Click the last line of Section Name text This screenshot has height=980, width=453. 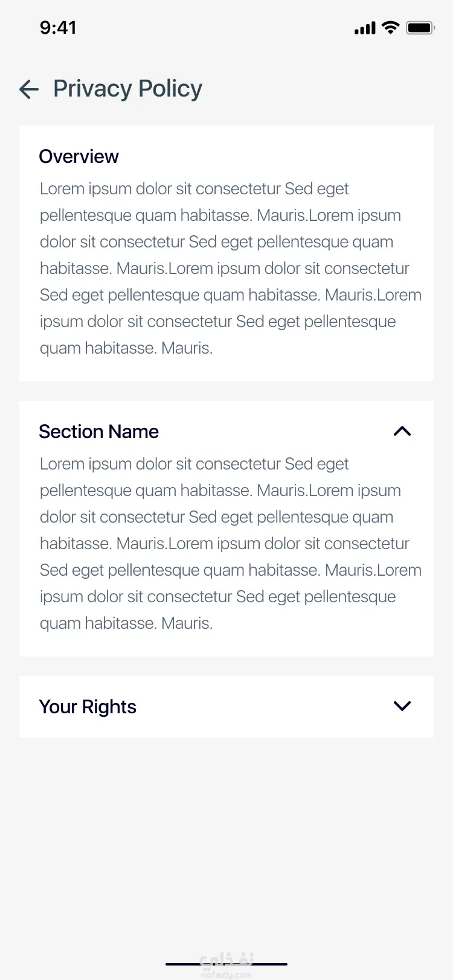(x=126, y=623)
